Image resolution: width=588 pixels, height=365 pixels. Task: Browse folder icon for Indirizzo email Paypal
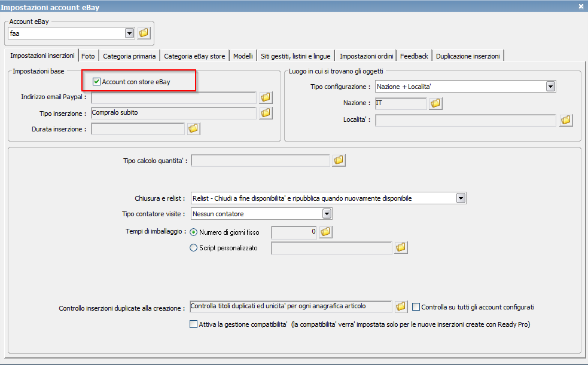[x=266, y=97]
